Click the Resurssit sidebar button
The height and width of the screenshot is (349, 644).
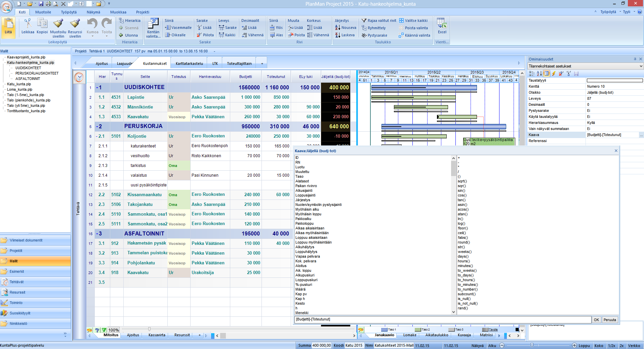point(35,293)
